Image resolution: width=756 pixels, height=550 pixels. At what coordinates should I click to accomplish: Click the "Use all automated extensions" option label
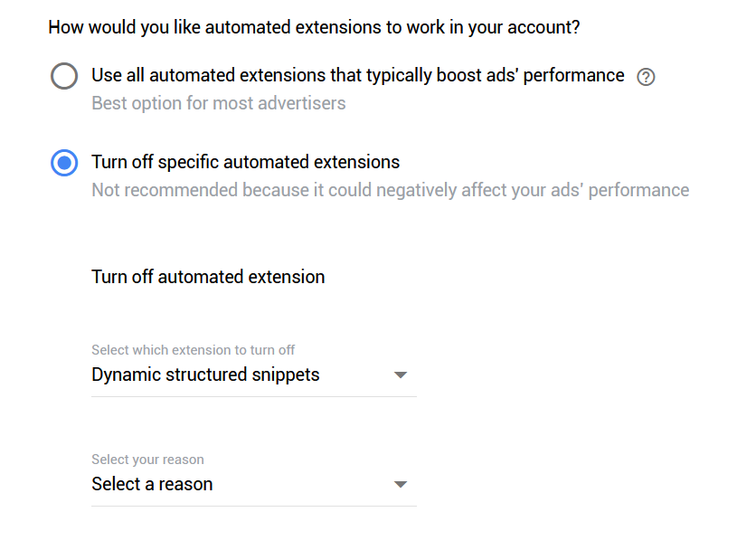point(357,75)
